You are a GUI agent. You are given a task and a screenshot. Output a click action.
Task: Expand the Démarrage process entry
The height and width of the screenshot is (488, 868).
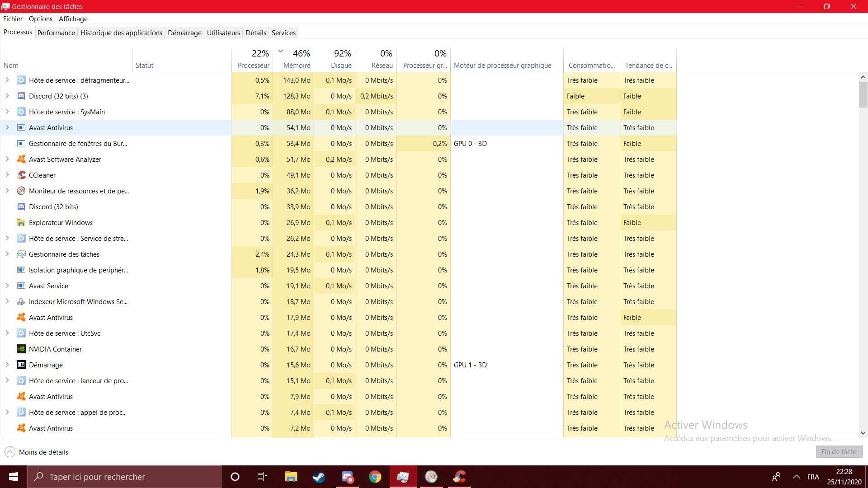7,365
